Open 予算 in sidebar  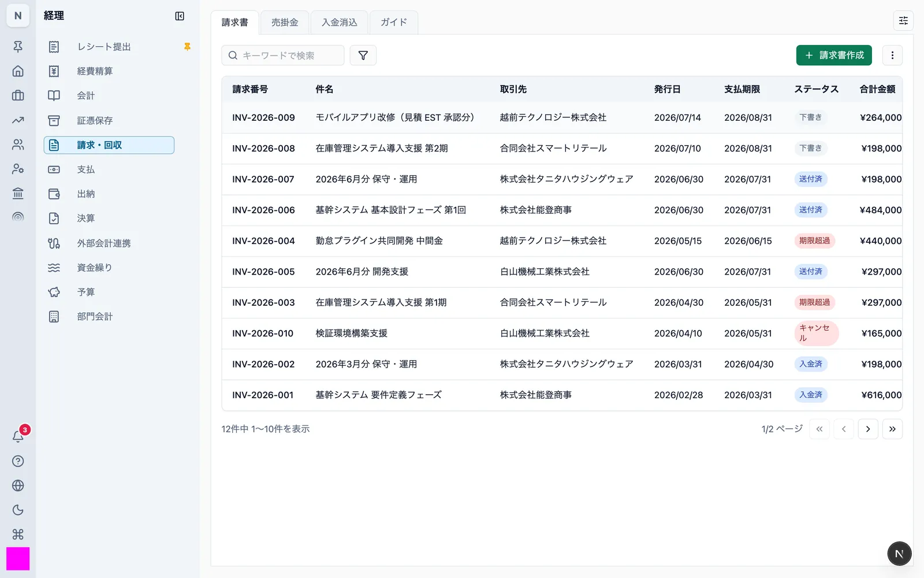pos(109,292)
